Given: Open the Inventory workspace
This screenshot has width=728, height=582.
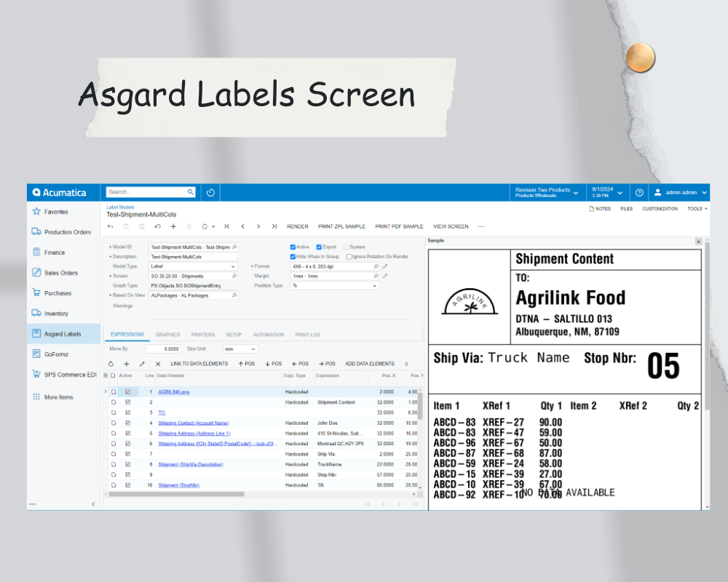Looking at the screenshot, I should (50, 314).
